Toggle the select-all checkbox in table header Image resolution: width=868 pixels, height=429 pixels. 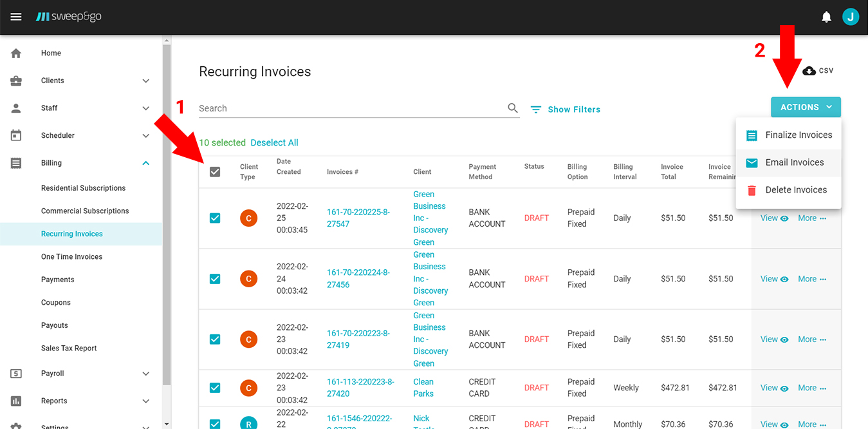tap(215, 172)
